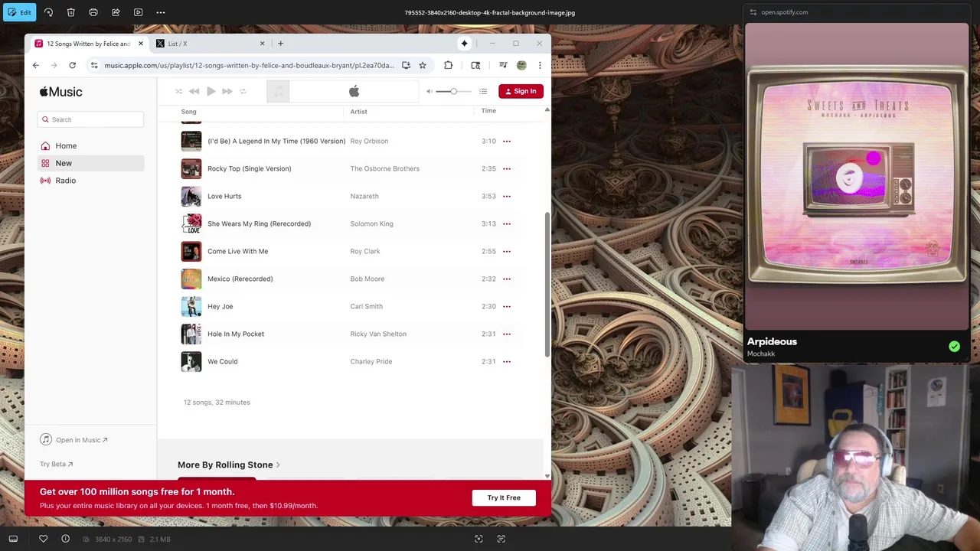Click the Edit button in Photos viewer
Viewport: 980px width, 551px height.
(x=19, y=12)
